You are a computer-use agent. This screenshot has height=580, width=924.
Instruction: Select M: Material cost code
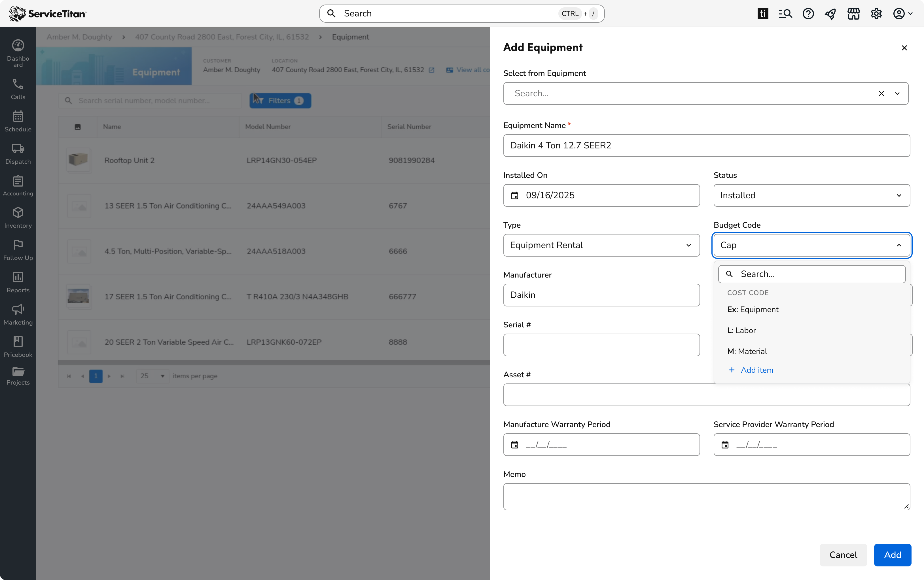811,351
